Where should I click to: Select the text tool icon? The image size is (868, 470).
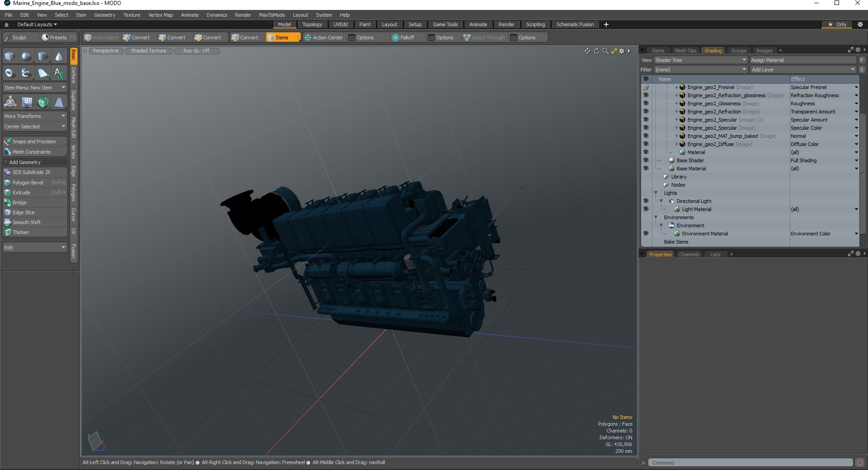tap(59, 73)
